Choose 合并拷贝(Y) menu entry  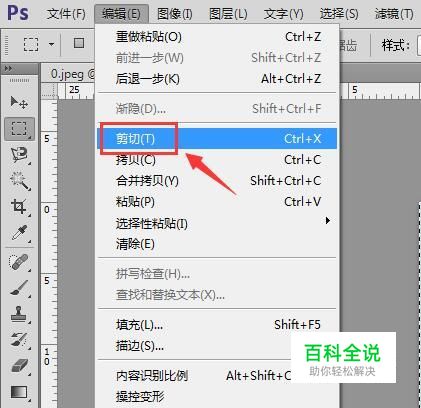217,181
